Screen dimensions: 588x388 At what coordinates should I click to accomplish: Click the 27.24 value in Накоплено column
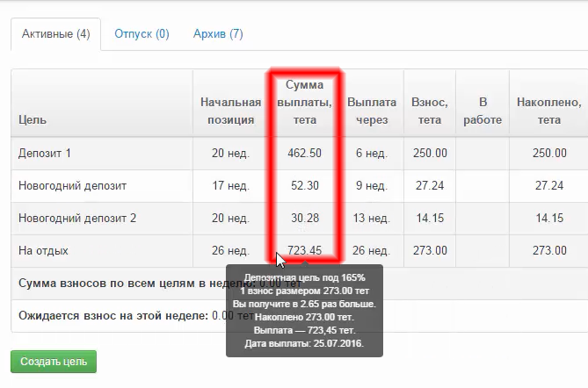[x=548, y=186]
